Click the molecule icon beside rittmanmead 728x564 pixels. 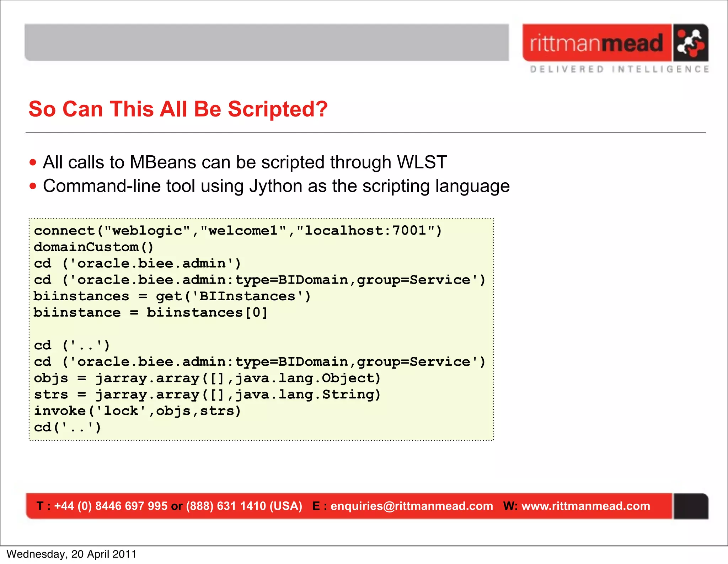[690, 43]
